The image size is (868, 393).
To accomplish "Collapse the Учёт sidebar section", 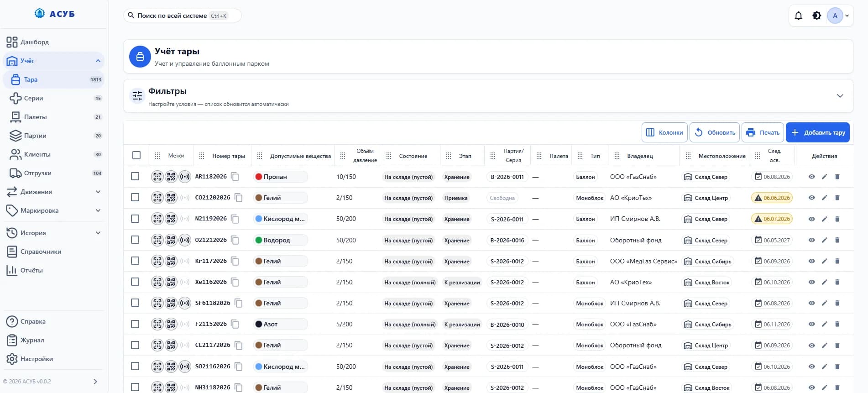I will pos(98,61).
